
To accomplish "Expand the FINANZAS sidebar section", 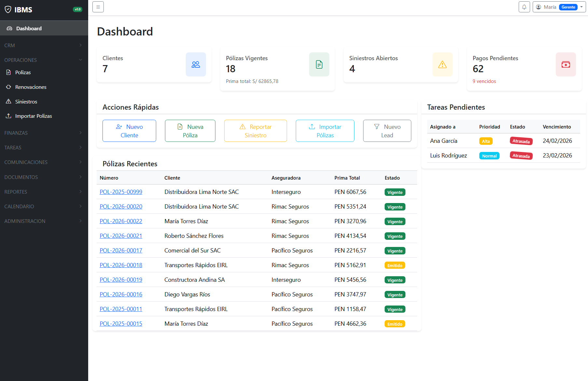I will (x=44, y=133).
